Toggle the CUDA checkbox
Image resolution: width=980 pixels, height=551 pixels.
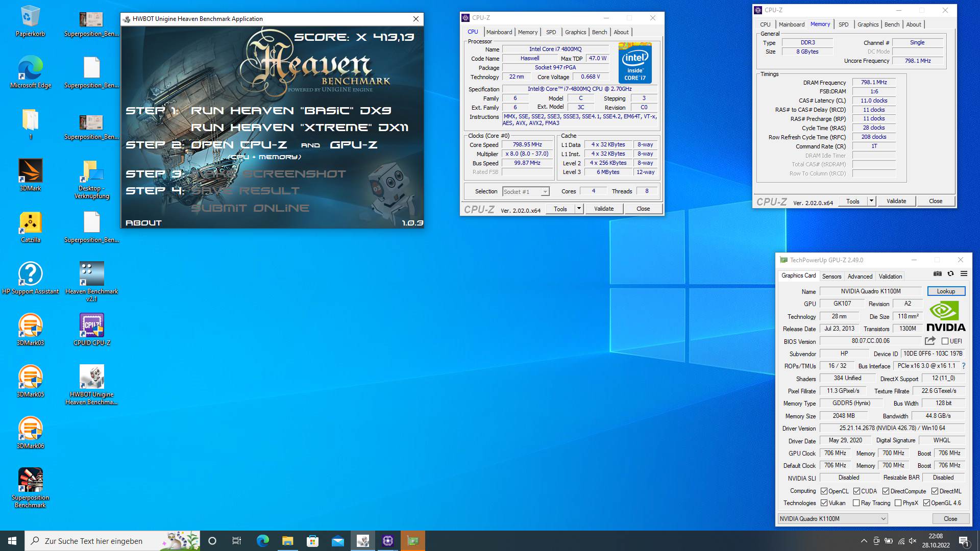(x=856, y=491)
